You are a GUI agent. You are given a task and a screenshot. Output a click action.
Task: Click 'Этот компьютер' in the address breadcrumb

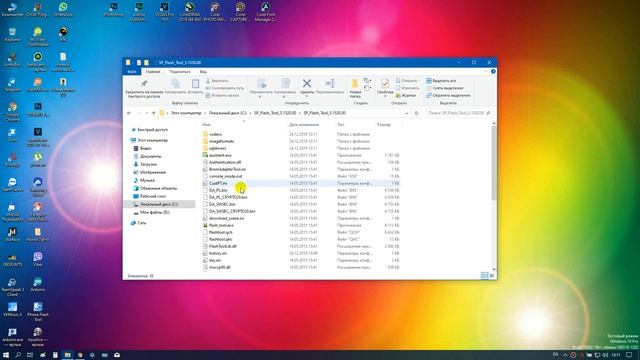point(186,113)
